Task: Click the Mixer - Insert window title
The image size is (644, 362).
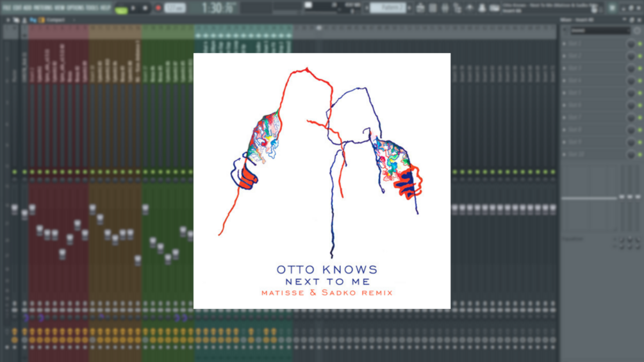Action: point(577,20)
